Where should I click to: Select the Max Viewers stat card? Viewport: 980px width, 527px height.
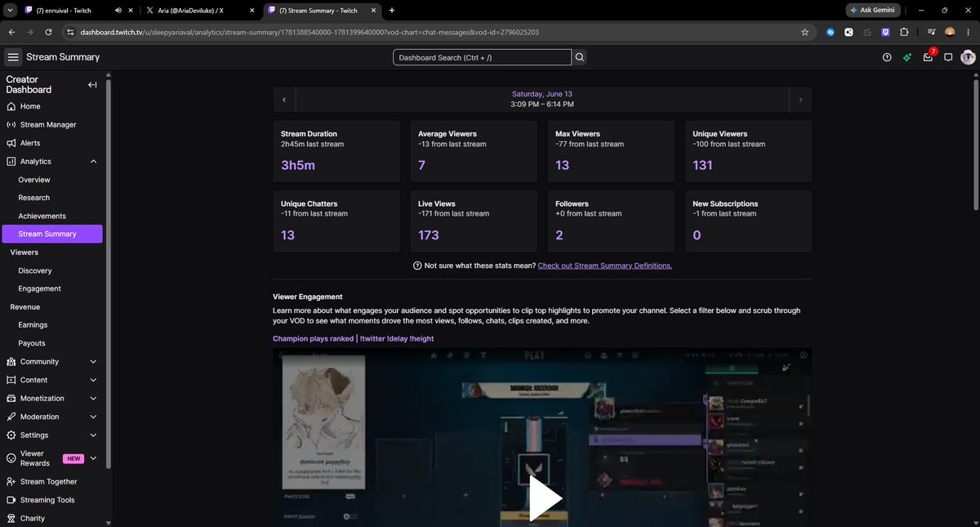(611, 150)
